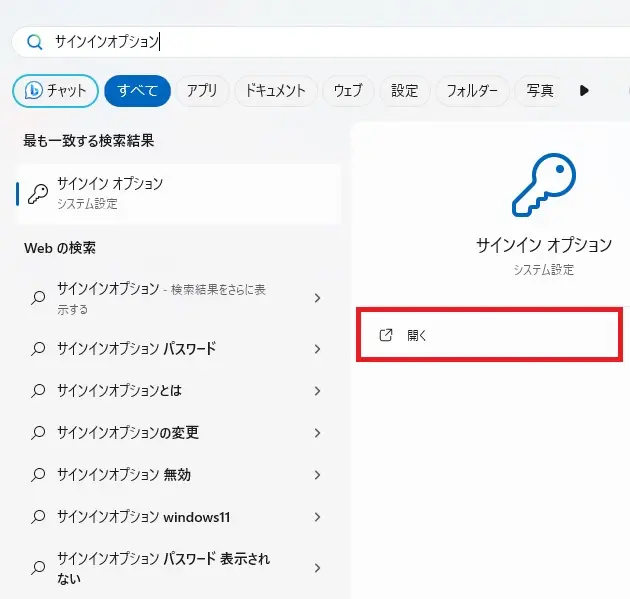Click the large key icon in preview pane
The height and width of the screenshot is (599, 630).
pos(543,185)
